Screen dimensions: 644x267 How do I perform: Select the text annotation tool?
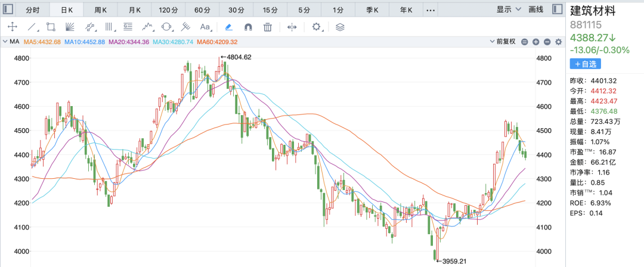206,27
